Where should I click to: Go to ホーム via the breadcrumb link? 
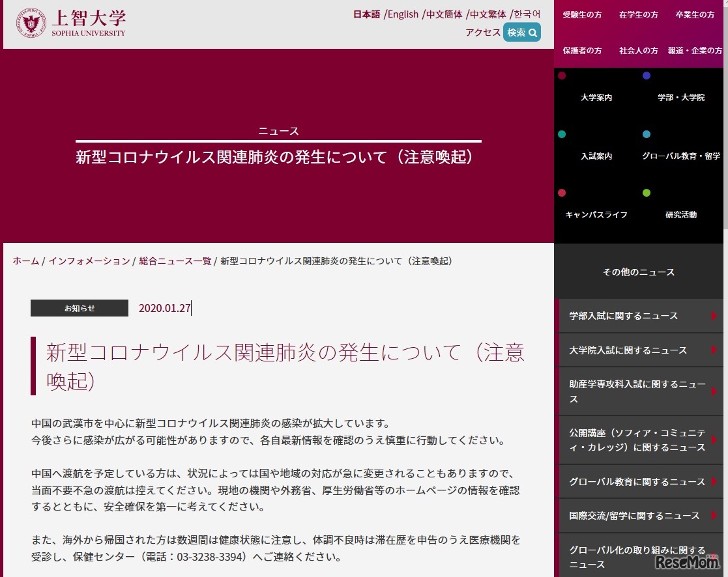(25, 260)
